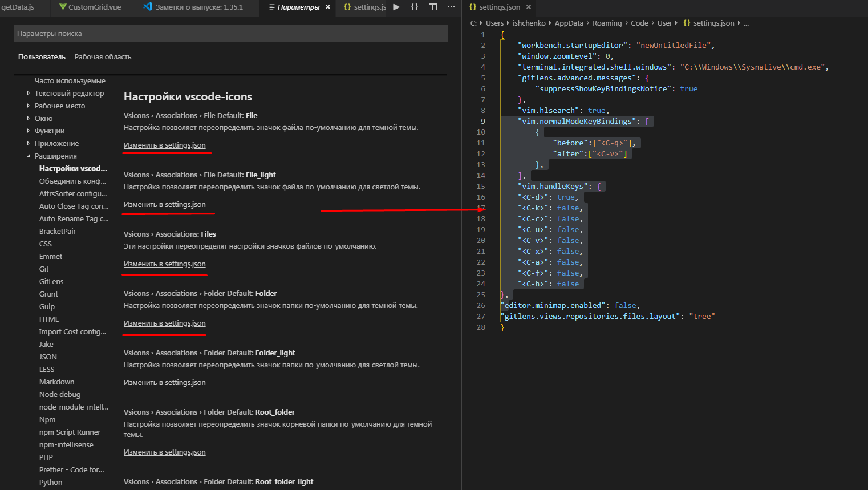
Task: Expand the Рабочее место tree arrow
Action: pyautogui.click(x=29, y=106)
